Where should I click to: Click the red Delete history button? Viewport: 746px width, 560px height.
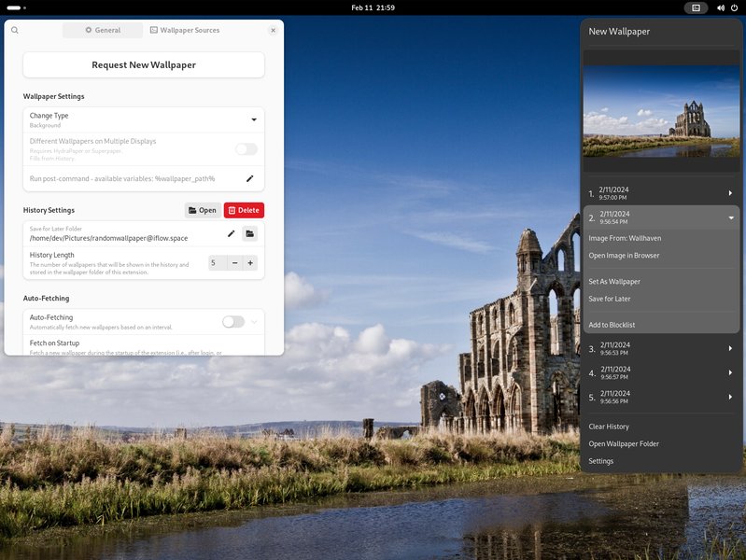coord(244,210)
